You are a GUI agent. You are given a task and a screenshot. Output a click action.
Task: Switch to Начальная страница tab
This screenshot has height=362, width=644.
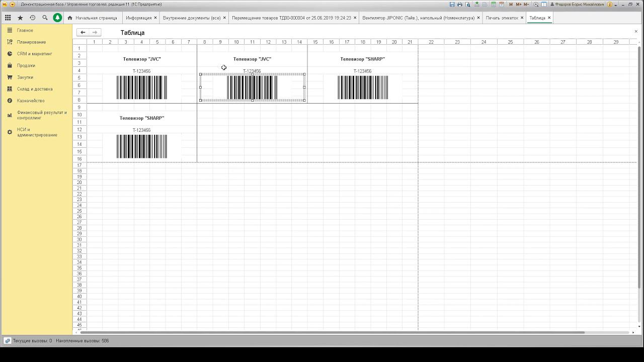pyautogui.click(x=93, y=18)
